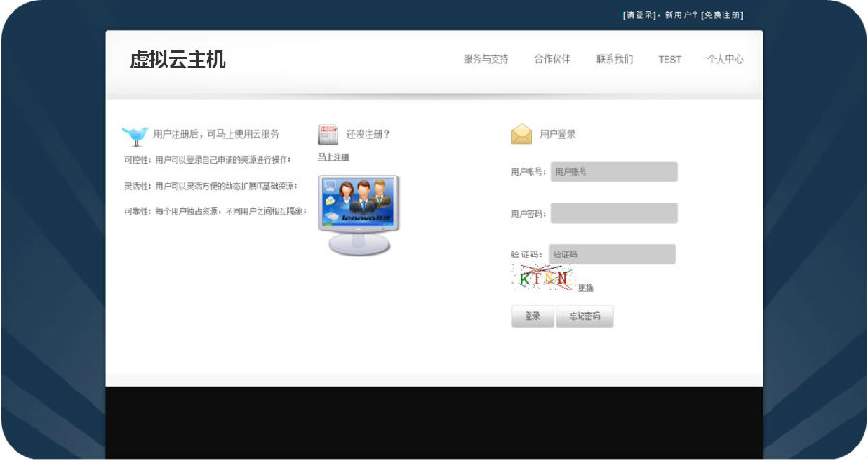This screenshot has width=868, height=460.
Task: Focus the 用户账号 input field
Action: (613, 172)
